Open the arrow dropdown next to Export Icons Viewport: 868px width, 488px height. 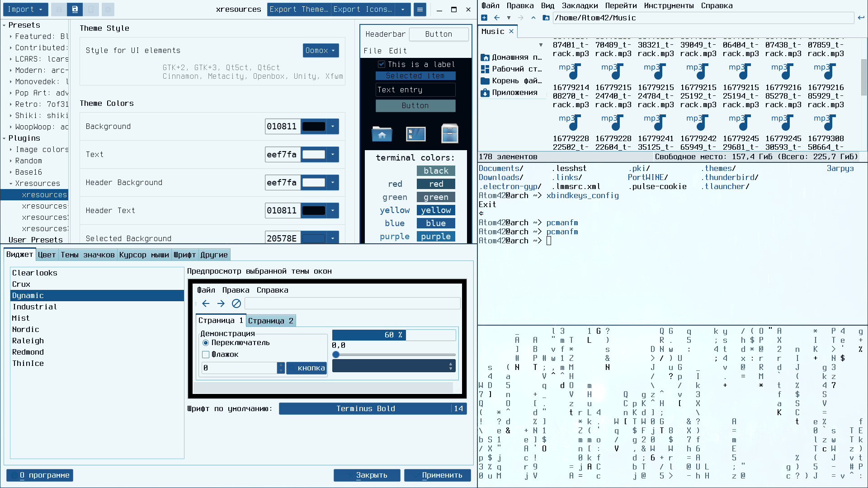(x=403, y=9)
